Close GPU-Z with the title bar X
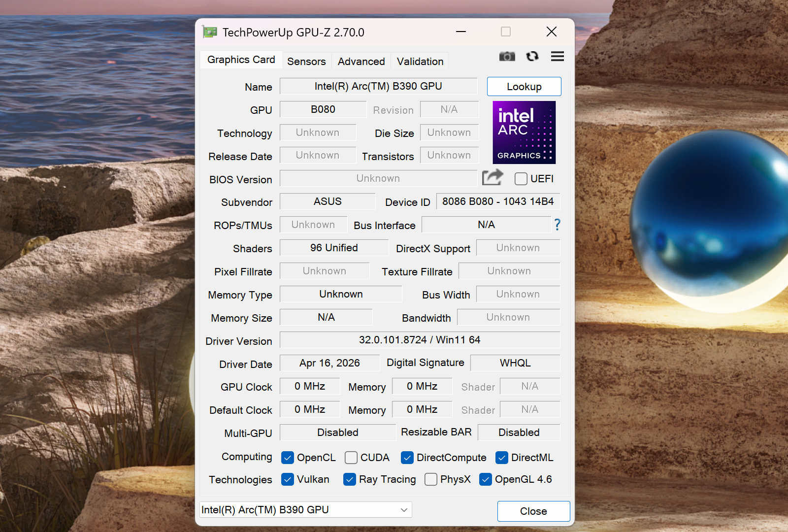This screenshot has height=532, width=788. [552, 32]
